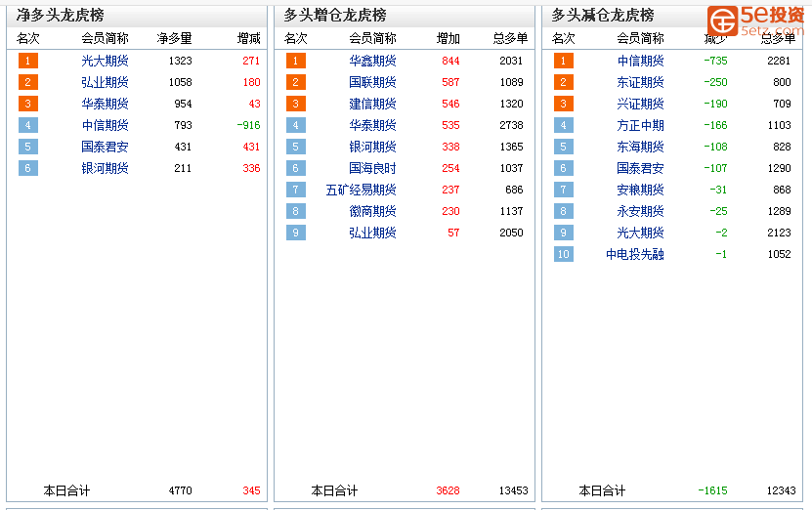Image resolution: width=812 pixels, height=510 pixels.
Task: Open 国泰君安 in the 净多头龙虎榜 table
Action: pyautogui.click(x=105, y=147)
